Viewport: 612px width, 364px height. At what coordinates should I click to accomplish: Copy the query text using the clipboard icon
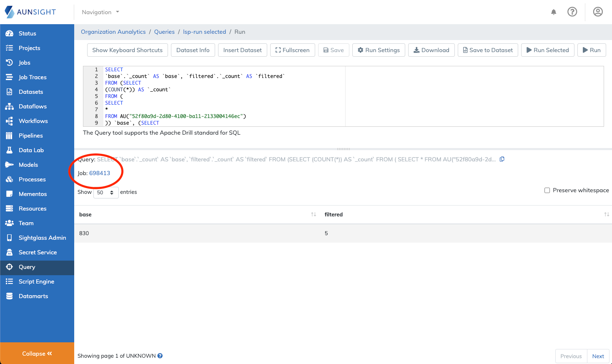point(502,159)
